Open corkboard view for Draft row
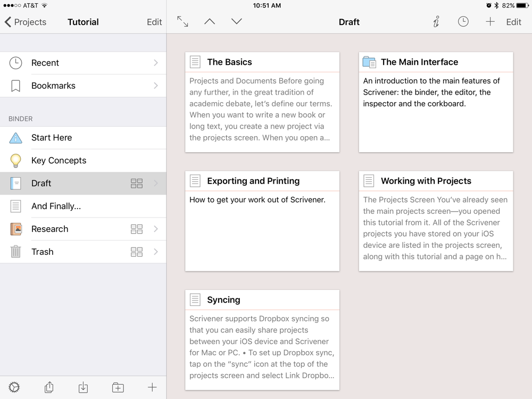This screenshot has height=399, width=532. [137, 183]
